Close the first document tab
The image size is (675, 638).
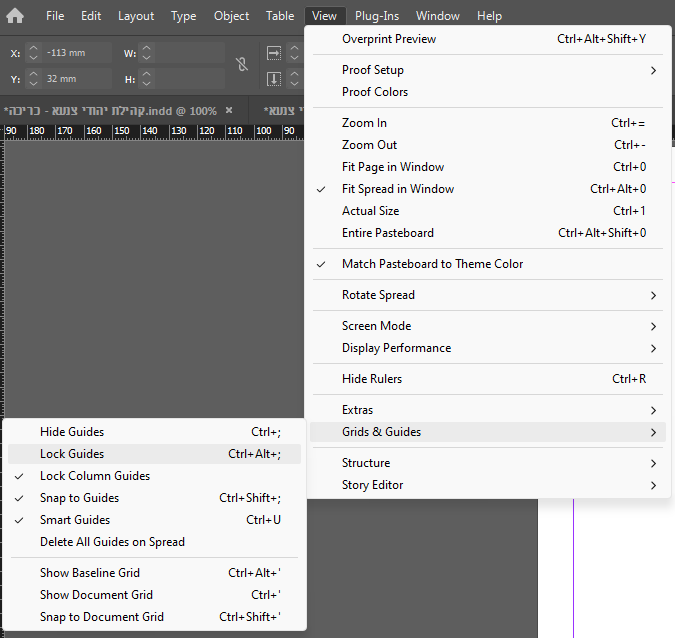tap(228, 110)
